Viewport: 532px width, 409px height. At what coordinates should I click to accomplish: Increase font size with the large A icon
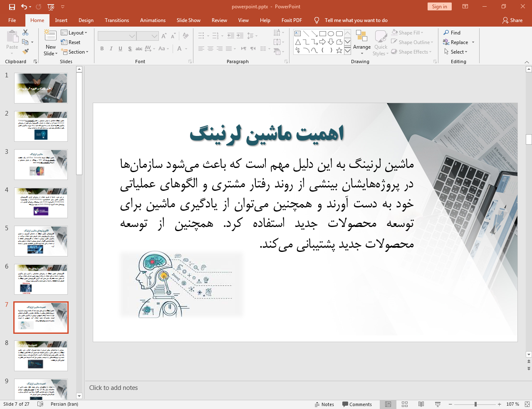coord(164,36)
